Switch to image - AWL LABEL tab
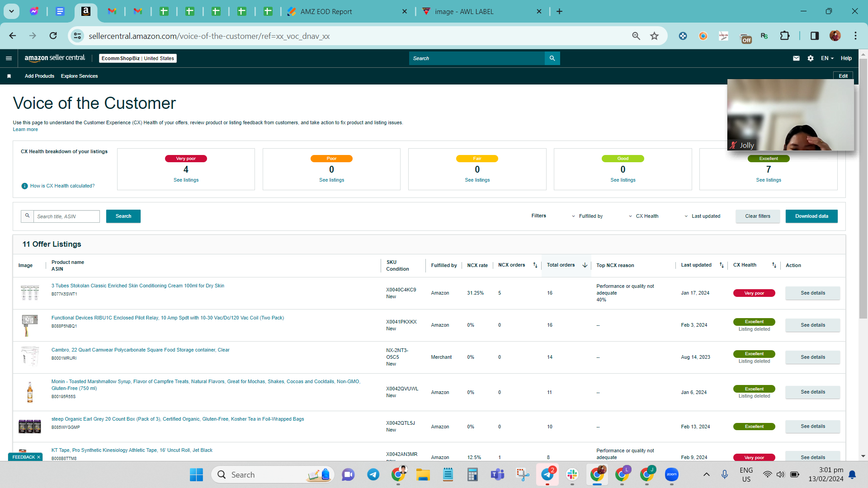Viewport: 868px width, 488px height. tap(481, 11)
